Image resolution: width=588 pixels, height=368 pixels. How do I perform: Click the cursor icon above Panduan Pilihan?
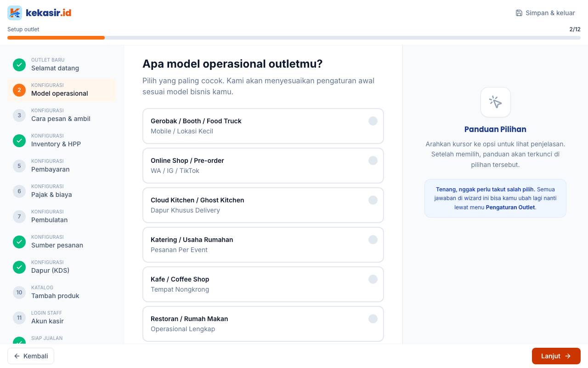tap(495, 102)
